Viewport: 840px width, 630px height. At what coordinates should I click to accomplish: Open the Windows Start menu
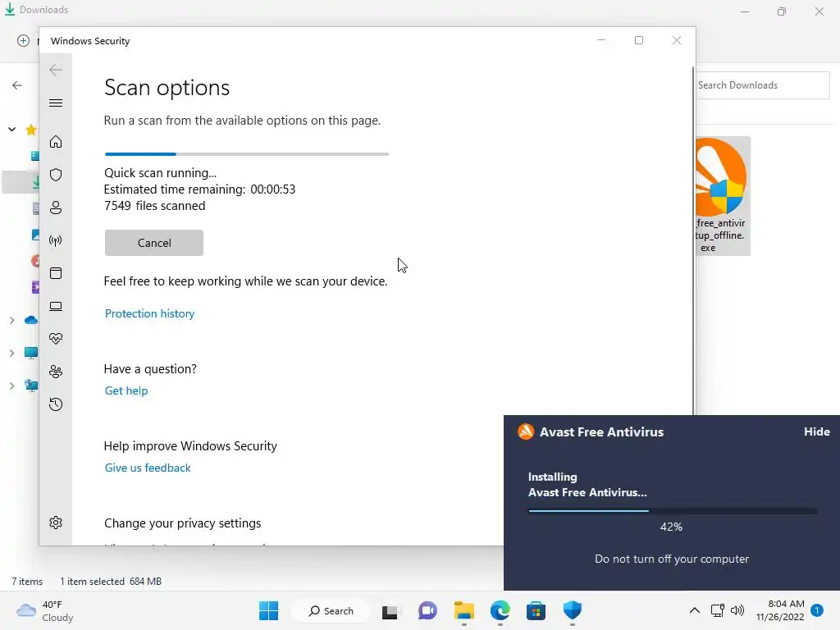point(268,610)
